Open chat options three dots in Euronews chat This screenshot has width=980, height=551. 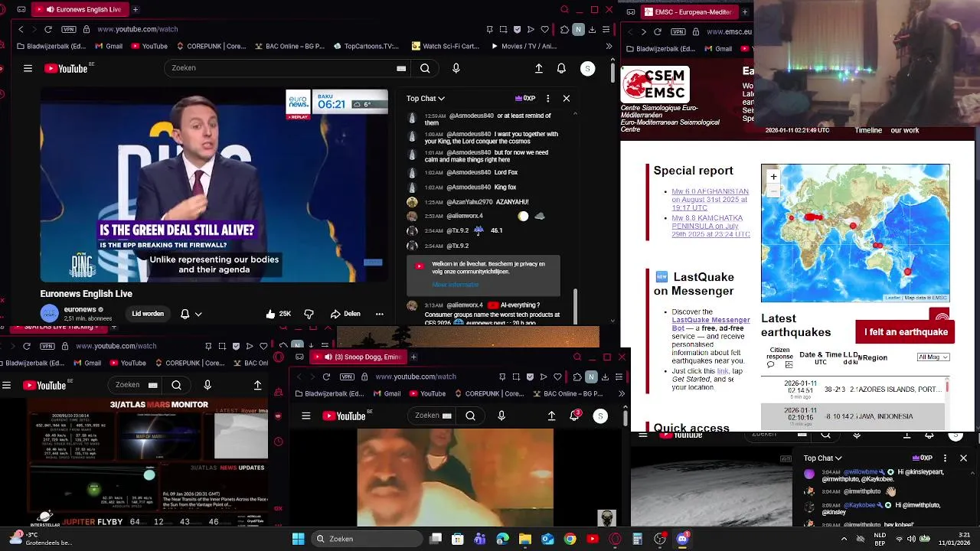pyautogui.click(x=547, y=98)
